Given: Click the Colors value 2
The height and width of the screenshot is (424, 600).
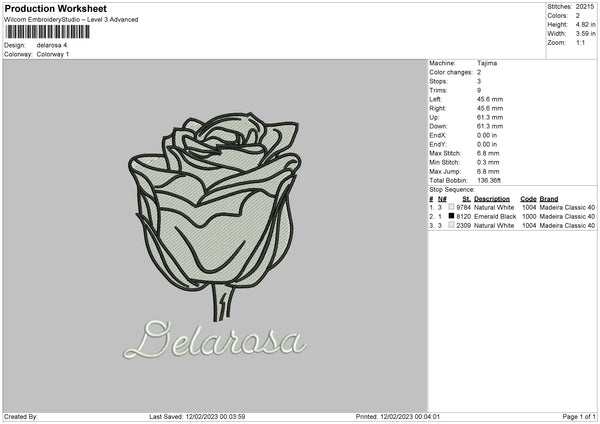Looking at the screenshot, I should tap(577, 16).
